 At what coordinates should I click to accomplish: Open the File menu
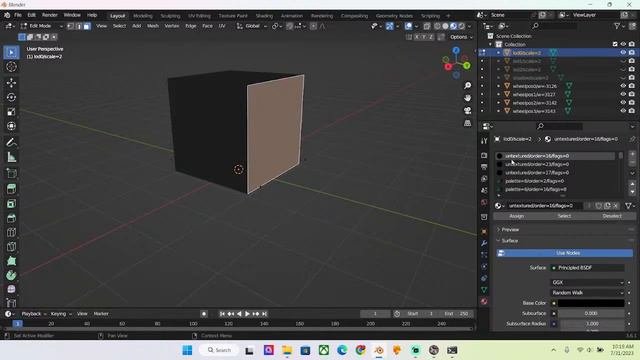tap(18, 15)
